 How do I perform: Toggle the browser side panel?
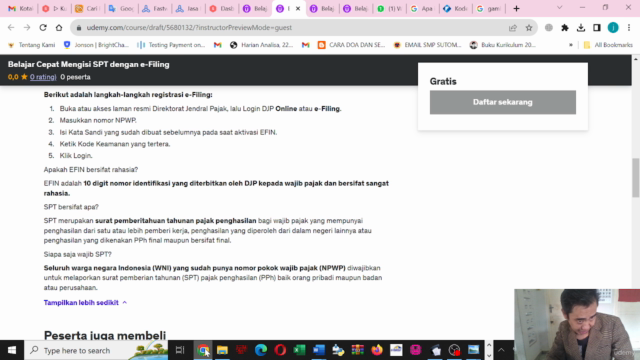(x=597, y=28)
